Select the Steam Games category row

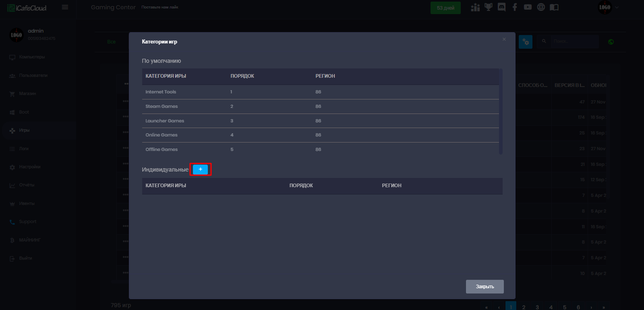320,106
